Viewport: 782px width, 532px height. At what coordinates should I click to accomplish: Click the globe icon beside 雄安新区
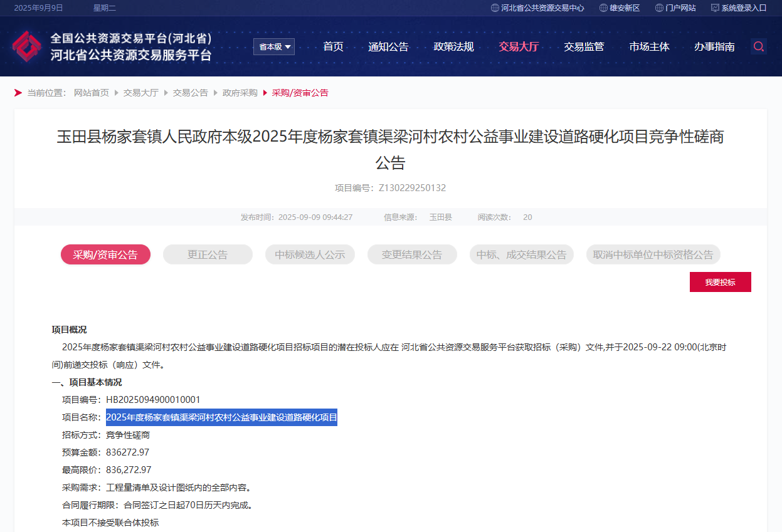click(603, 8)
